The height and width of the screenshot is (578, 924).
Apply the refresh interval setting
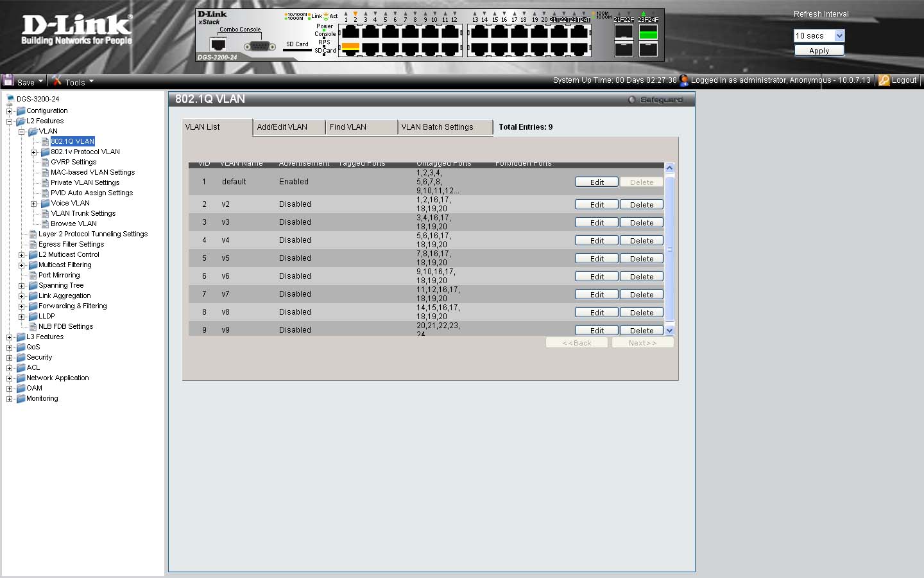point(819,51)
